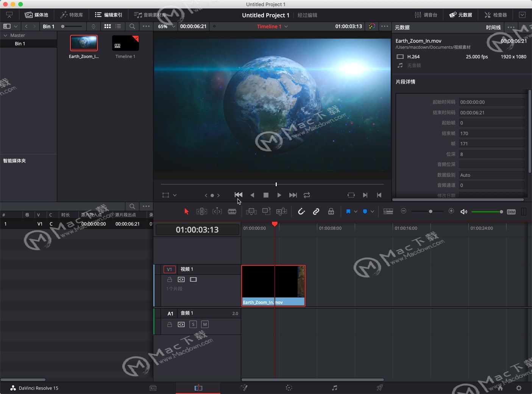Solo the 音频 1 audio track
This screenshot has width=532, height=394.
click(193, 324)
